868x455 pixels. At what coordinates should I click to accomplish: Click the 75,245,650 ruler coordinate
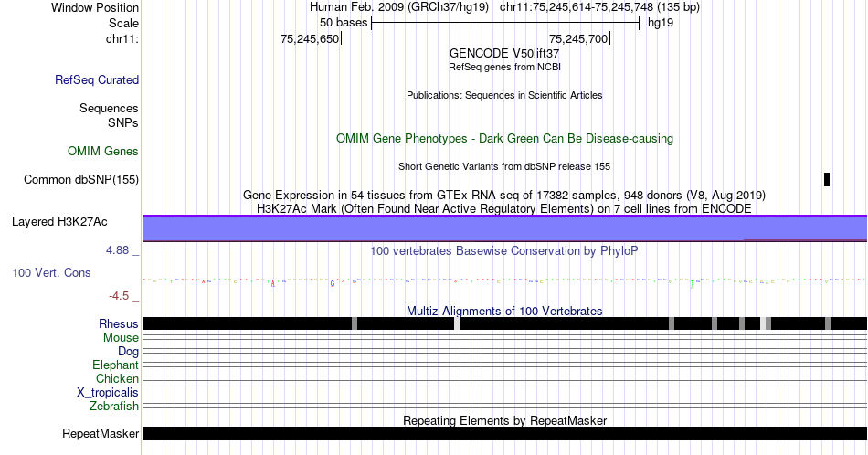point(310,38)
